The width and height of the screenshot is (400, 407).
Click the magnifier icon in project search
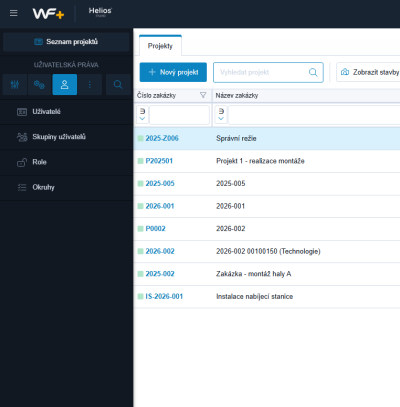313,72
